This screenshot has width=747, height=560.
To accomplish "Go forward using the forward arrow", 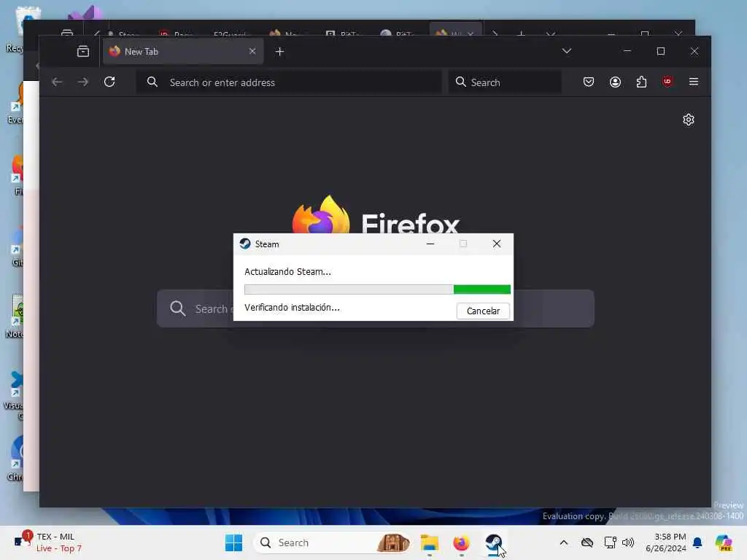I will [83, 82].
